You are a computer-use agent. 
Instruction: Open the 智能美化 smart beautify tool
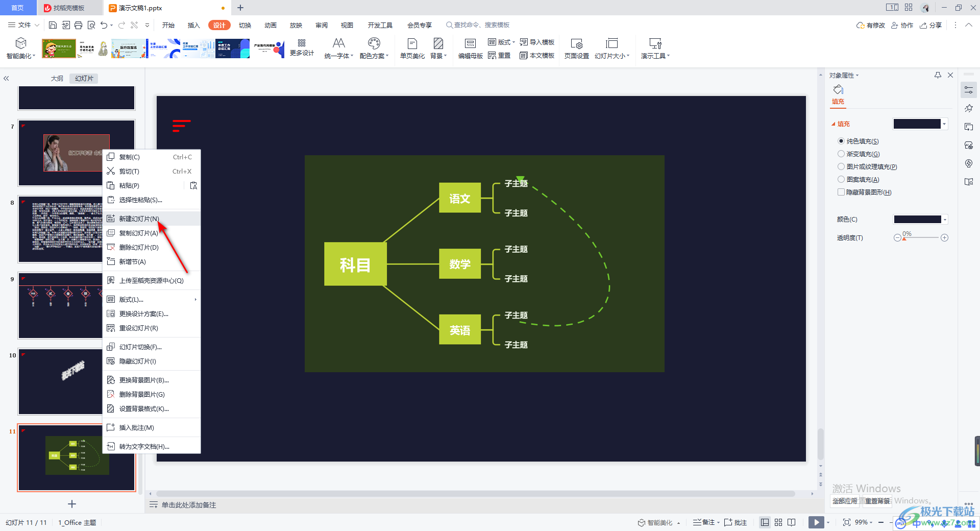pos(21,49)
